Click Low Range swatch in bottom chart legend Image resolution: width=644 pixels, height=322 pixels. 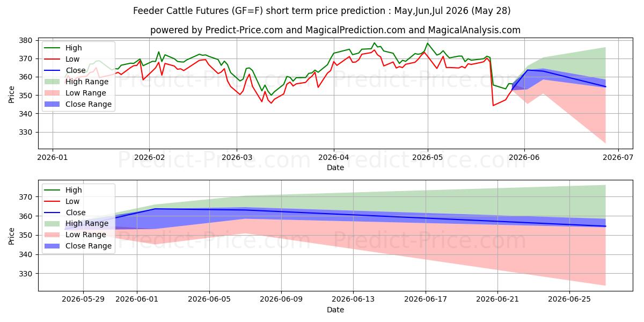[x=53, y=235]
